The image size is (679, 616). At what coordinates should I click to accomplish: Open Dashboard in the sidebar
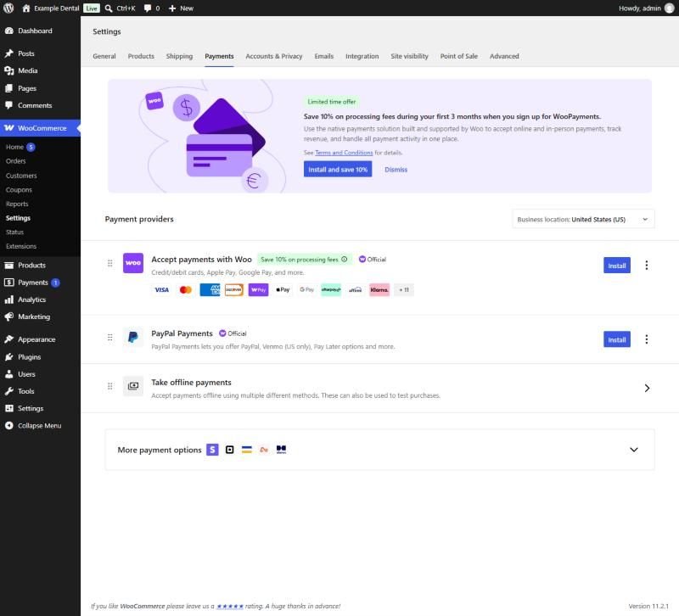(40, 31)
